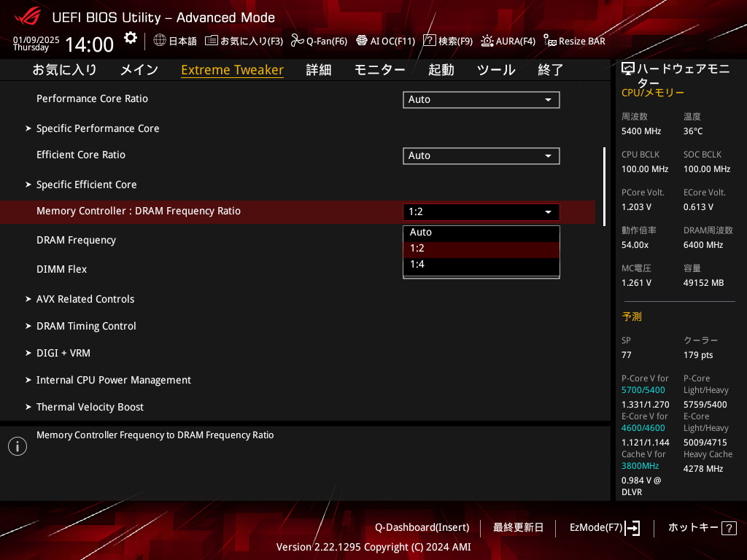
Task: Toggle the Resize BAR icon
Action: coord(550,41)
